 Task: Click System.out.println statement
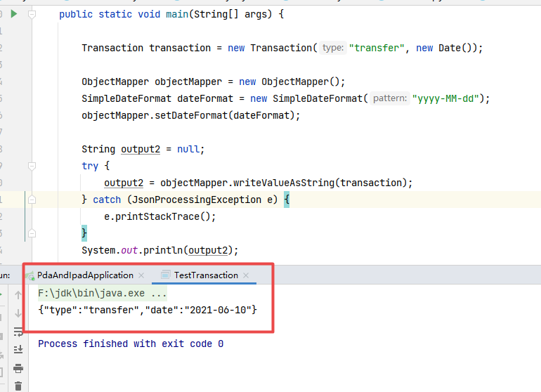[160, 250]
